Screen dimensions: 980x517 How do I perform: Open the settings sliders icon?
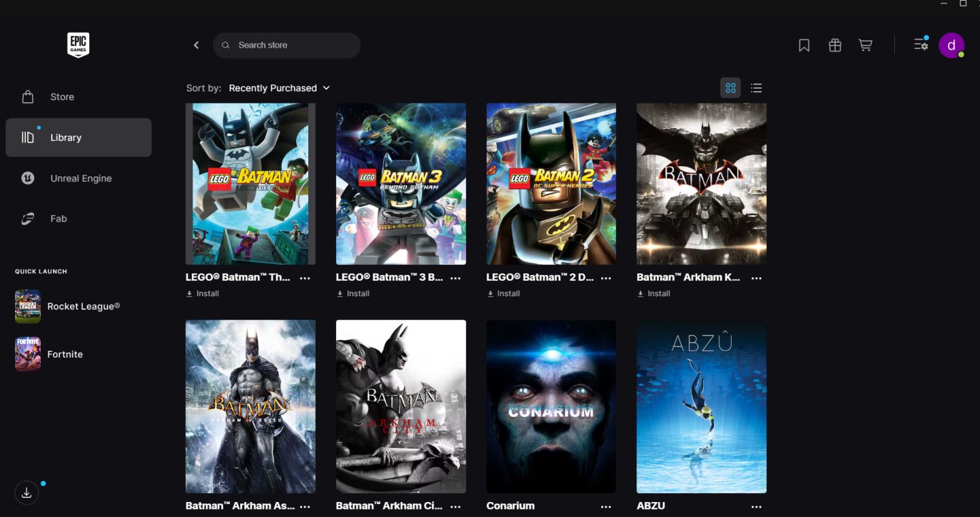point(921,44)
